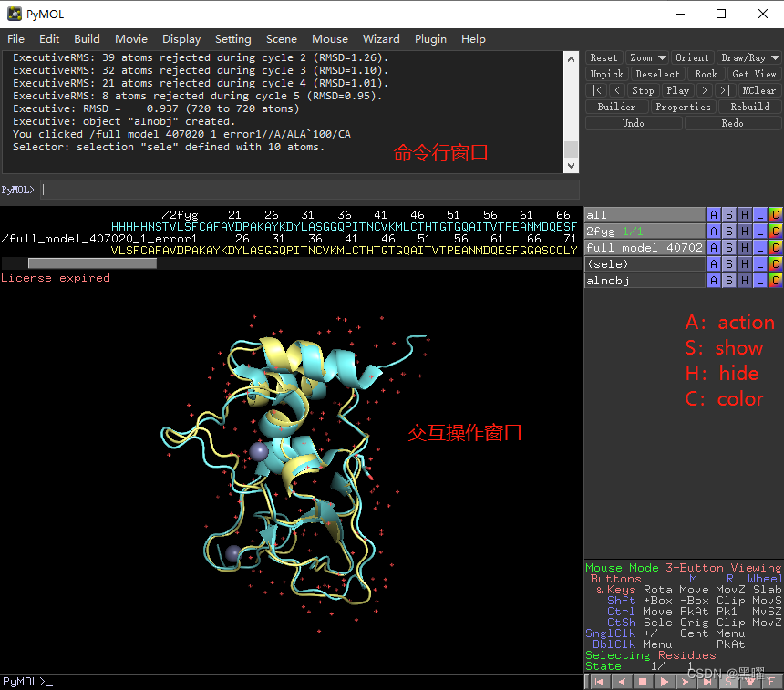Screen dimensions: 784x690
Task: Open the A action menu for the 2fyg object
Action: click(714, 231)
